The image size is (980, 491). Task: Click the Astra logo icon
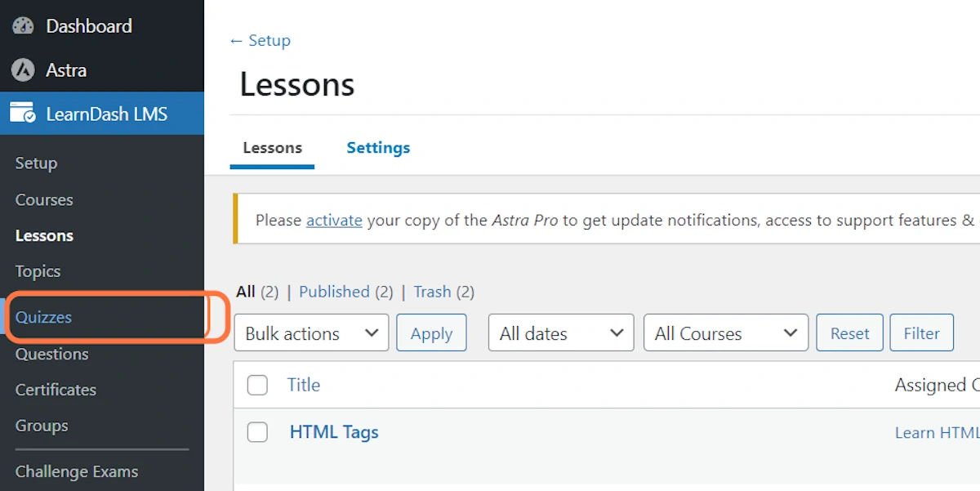coord(23,70)
